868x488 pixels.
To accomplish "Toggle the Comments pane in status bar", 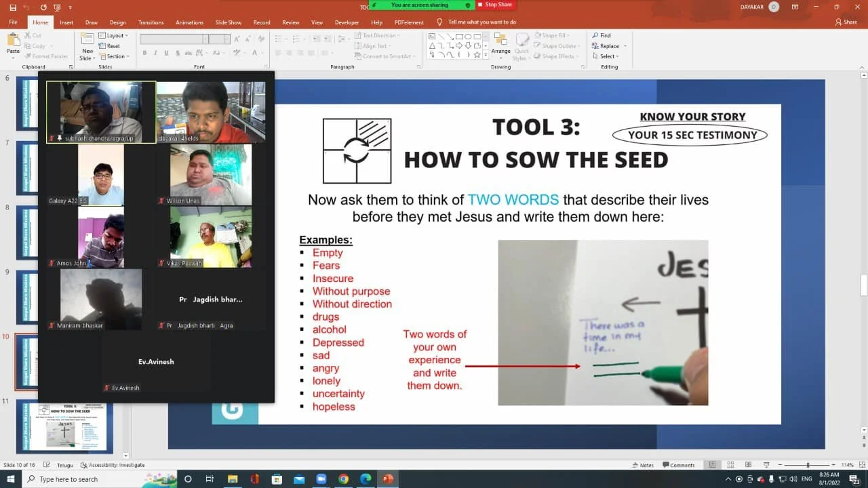I will click(x=679, y=465).
